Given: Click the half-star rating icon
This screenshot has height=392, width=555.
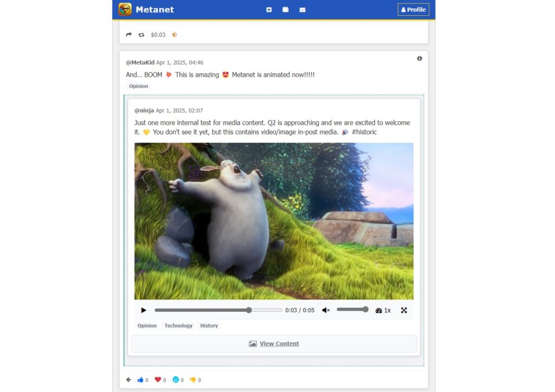Looking at the screenshot, I should tap(175, 35).
